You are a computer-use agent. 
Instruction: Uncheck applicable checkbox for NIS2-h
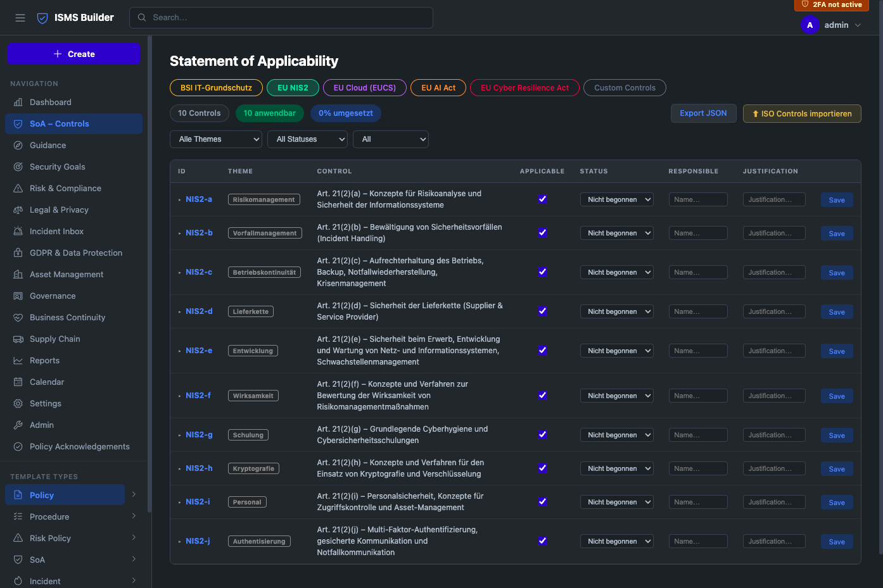click(x=542, y=468)
